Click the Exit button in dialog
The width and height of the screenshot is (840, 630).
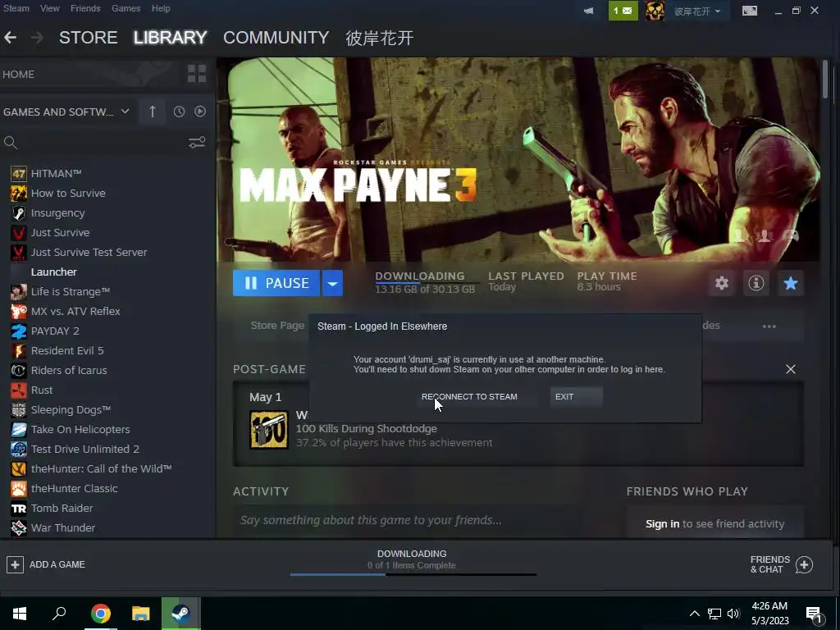point(577,397)
